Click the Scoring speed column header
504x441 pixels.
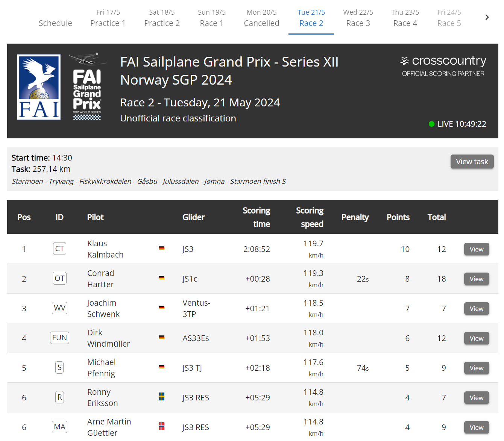310,217
